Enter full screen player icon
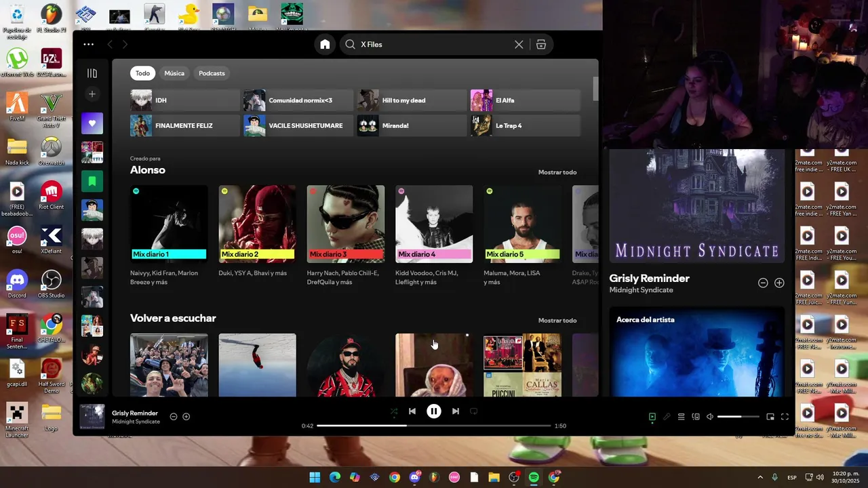This screenshot has height=488, width=868. click(785, 417)
